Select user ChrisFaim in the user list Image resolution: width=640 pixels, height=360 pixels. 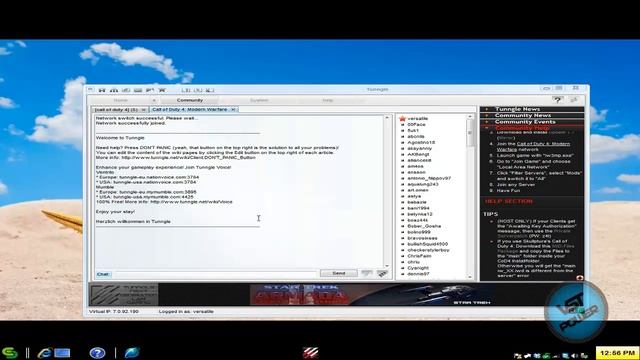pyautogui.click(x=419, y=256)
